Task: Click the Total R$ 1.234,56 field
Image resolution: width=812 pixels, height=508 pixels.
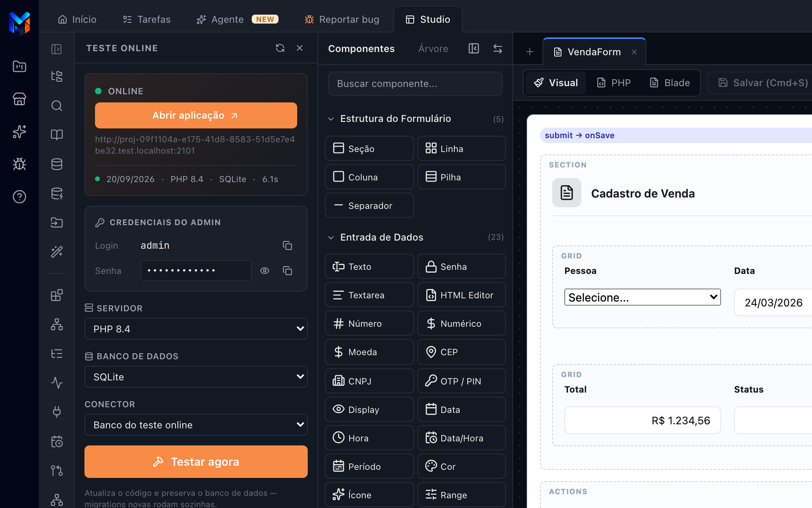Action: [x=643, y=420]
